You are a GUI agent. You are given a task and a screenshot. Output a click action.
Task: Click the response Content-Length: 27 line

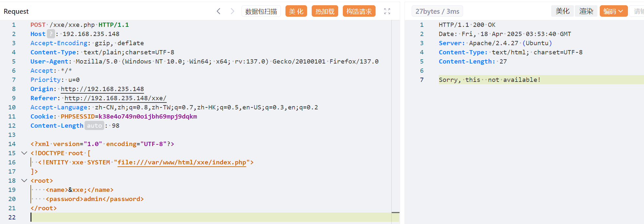473,62
